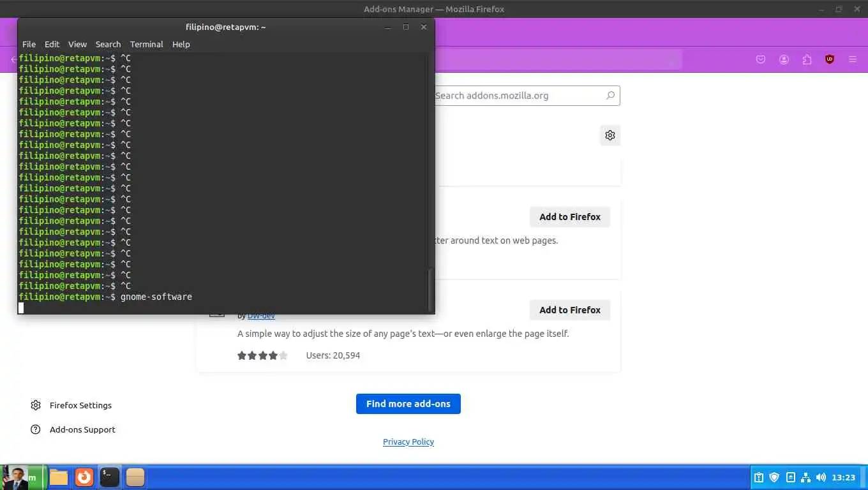Click the add-on description about adjusting text size

point(403,334)
